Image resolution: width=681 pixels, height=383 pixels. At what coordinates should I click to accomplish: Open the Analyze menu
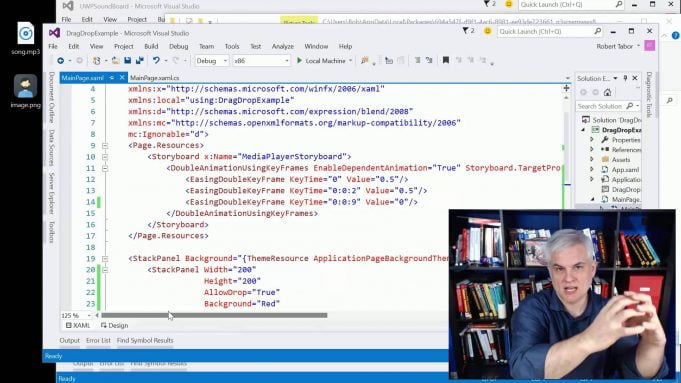pos(283,46)
